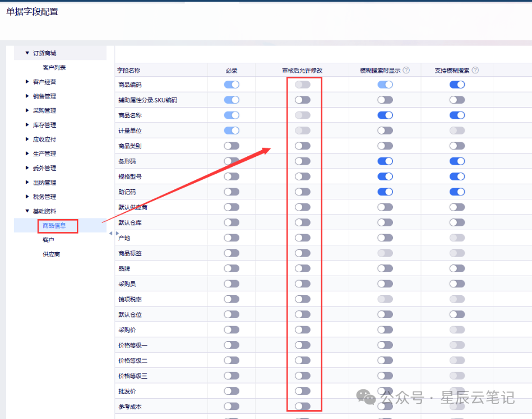Screen dimensions: 532x419
Task: Enable 支持模糊搜索 for 品牌
Action: 457,268
